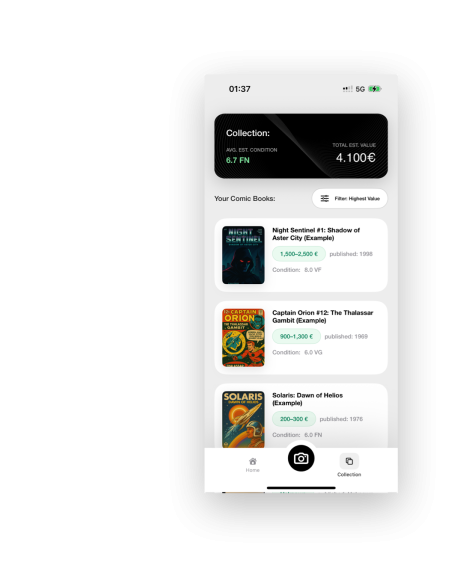Open Captain Orion #12 title
This screenshot has width=471, height=568.
click(322, 317)
